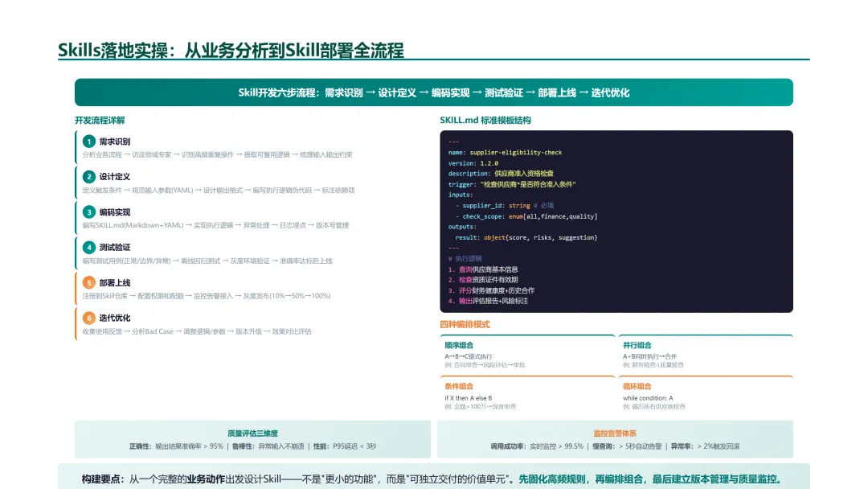Click code step '2. 检查资质证件有效期'
Screen dimensions: 868x489
click(483, 280)
